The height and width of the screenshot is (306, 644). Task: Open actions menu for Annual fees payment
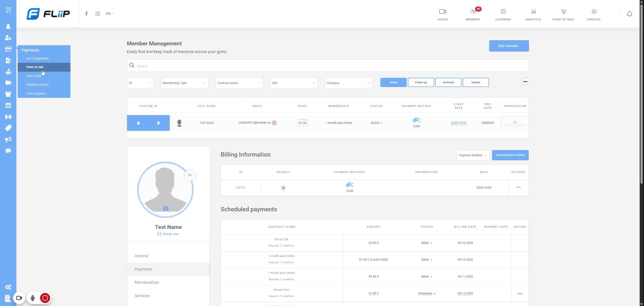[520, 294]
